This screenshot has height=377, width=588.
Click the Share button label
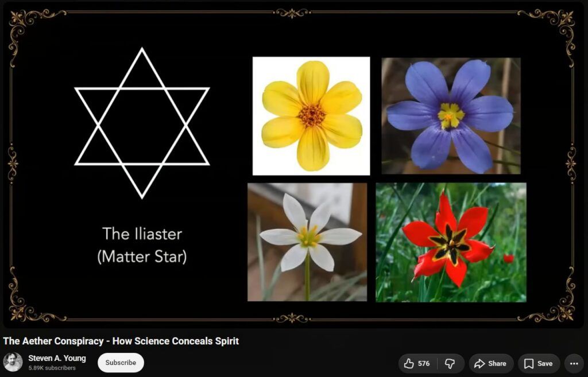tap(497, 363)
